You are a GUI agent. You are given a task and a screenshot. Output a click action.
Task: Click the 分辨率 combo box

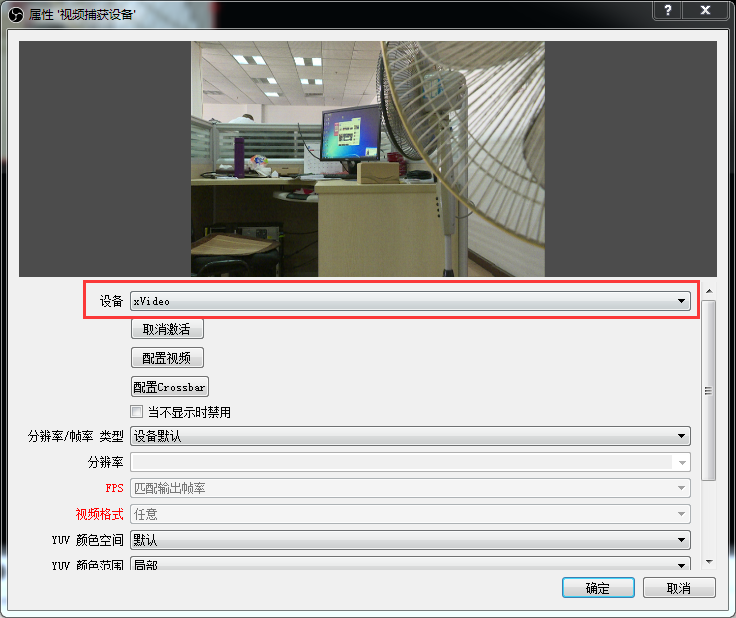(410, 463)
